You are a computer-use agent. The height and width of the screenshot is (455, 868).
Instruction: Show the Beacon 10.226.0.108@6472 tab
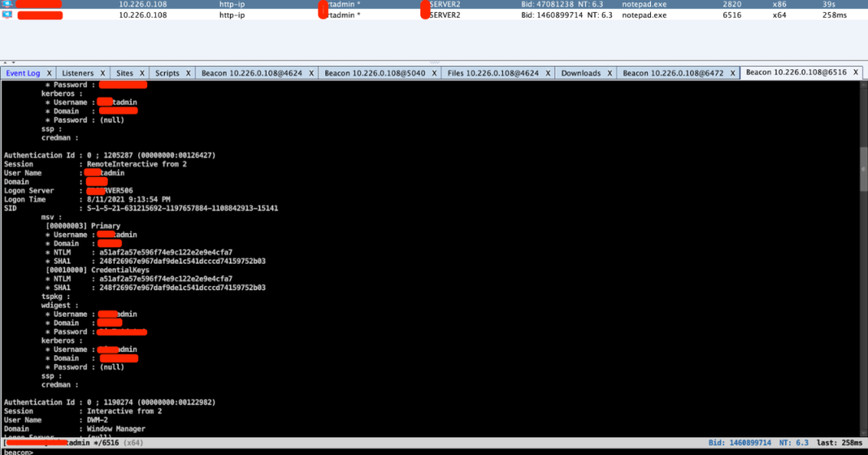click(673, 73)
